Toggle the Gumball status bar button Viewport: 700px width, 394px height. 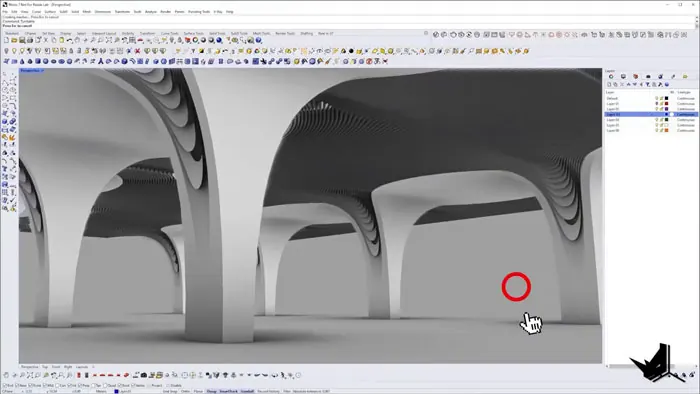tap(247, 391)
